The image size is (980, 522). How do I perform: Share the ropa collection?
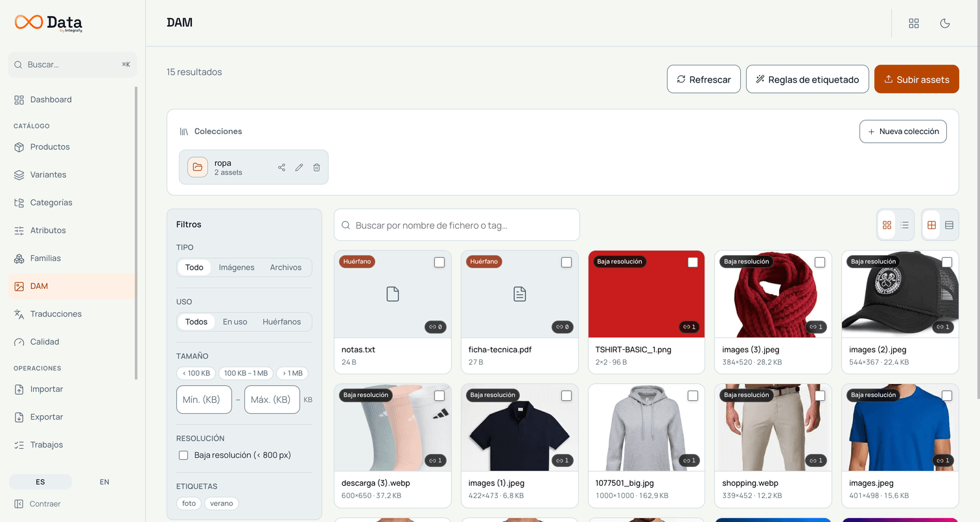click(282, 168)
